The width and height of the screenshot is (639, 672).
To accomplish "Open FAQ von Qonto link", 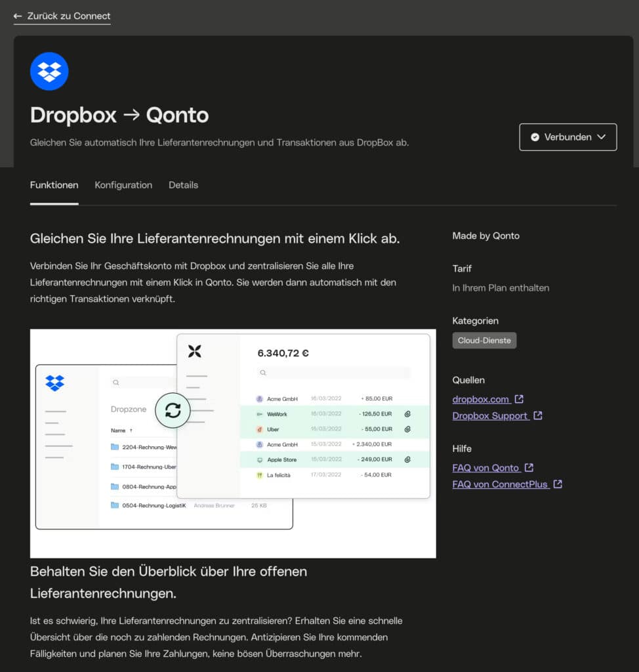I will [x=486, y=468].
